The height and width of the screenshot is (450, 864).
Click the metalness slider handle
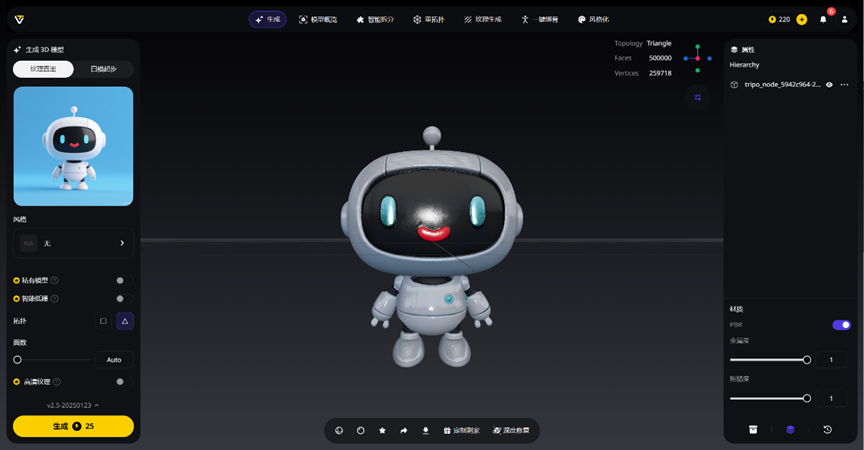[807, 360]
